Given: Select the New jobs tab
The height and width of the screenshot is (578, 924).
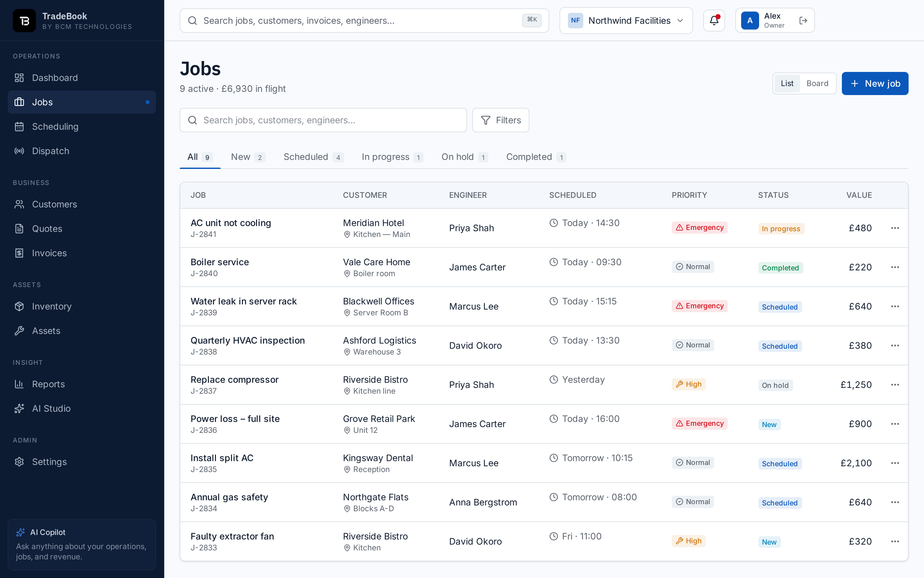Looking at the screenshot, I should [x=248, y=157].
